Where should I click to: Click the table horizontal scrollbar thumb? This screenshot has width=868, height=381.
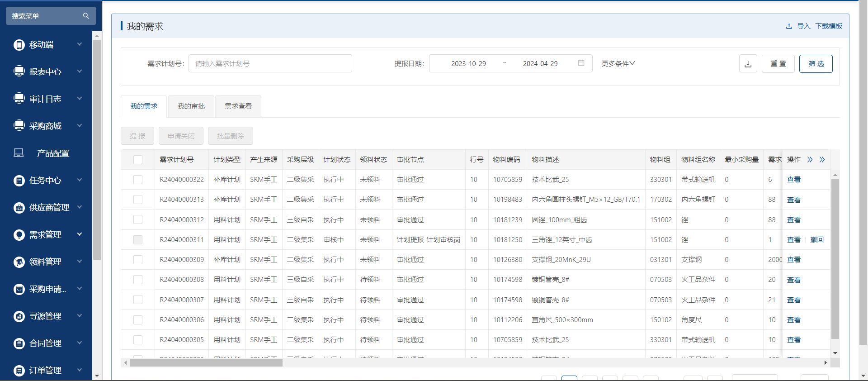[206, 362]
